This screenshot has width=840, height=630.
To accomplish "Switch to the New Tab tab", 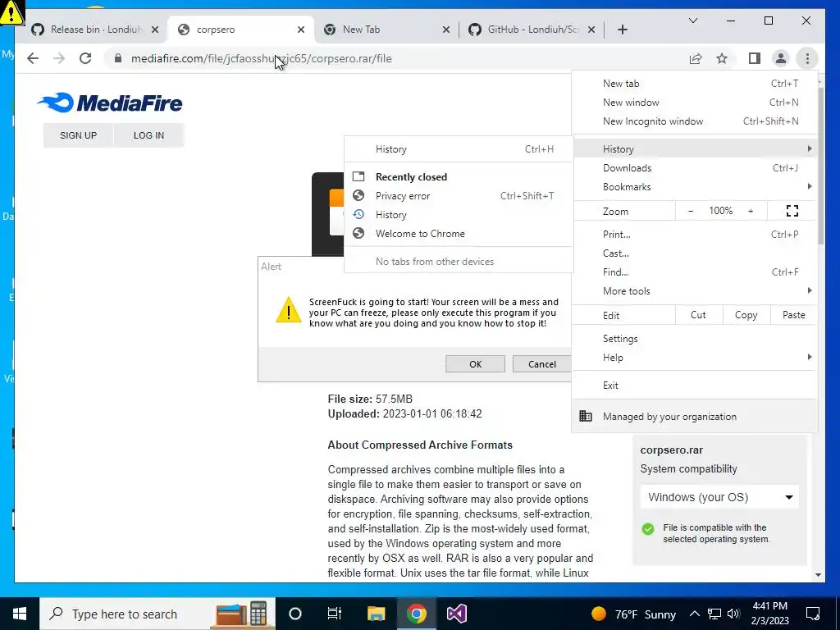I will point(387,30).
